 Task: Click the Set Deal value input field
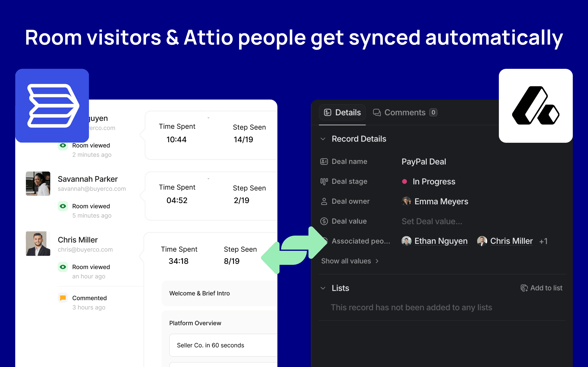point(432,221)
